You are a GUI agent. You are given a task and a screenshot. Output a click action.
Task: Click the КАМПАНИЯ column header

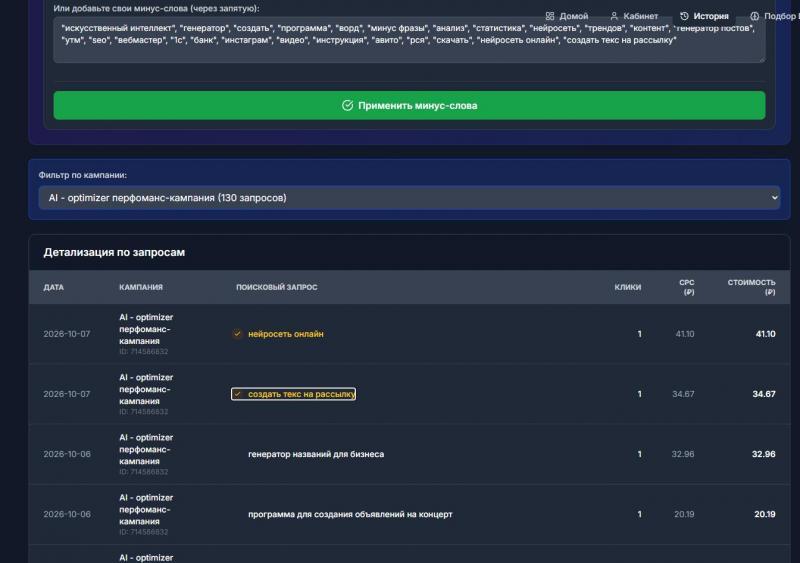[141, 287]
